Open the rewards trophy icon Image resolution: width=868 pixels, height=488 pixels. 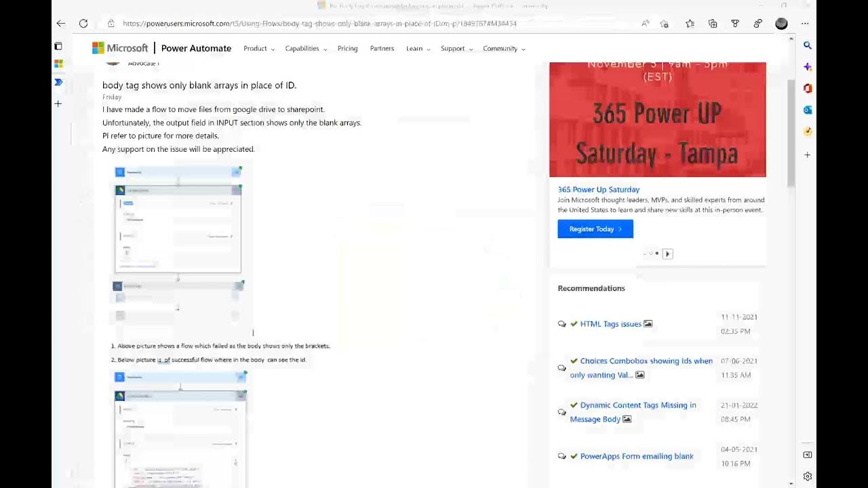click(735, 24)
